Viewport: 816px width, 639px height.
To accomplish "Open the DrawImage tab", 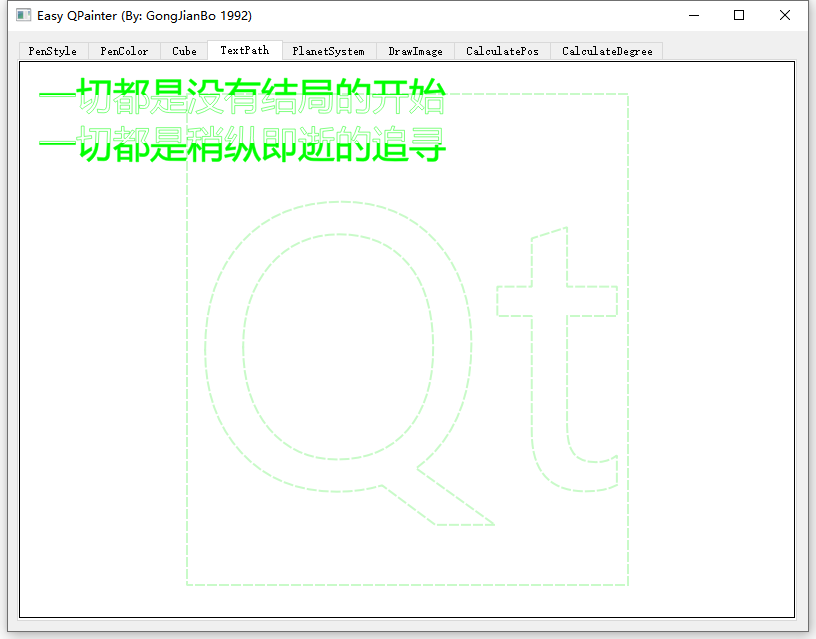I will pyautogui.click(x=415, y=51).
